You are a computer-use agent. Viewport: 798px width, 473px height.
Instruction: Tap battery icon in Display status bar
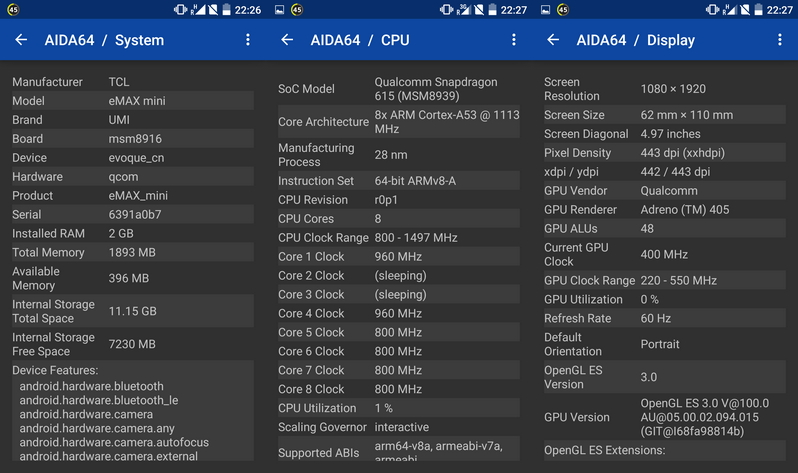tap(759, 10)
